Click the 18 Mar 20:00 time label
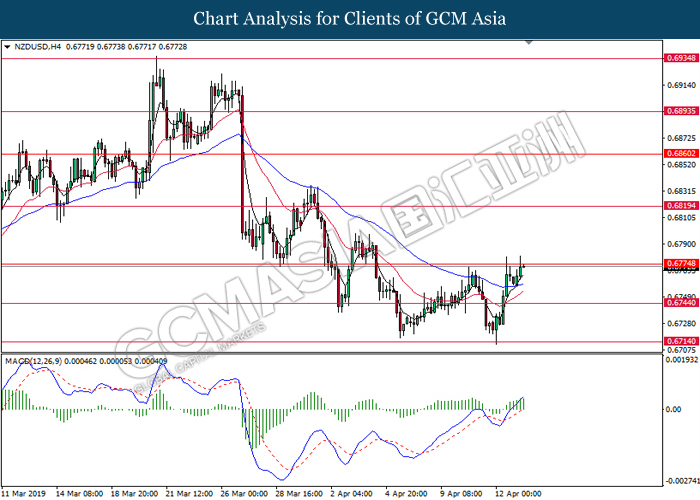The height and width of the screenshot is (500, 700). coord(134,494)
